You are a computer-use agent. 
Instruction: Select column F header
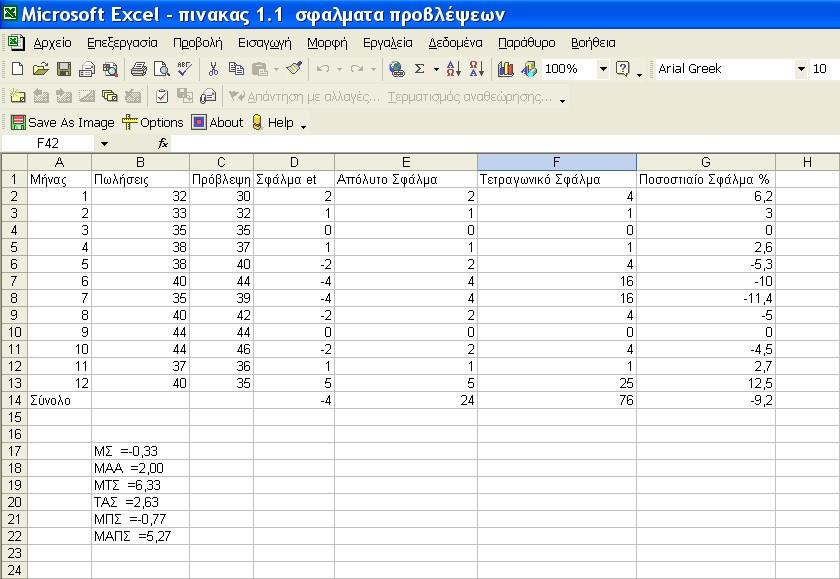coord(557,162)
